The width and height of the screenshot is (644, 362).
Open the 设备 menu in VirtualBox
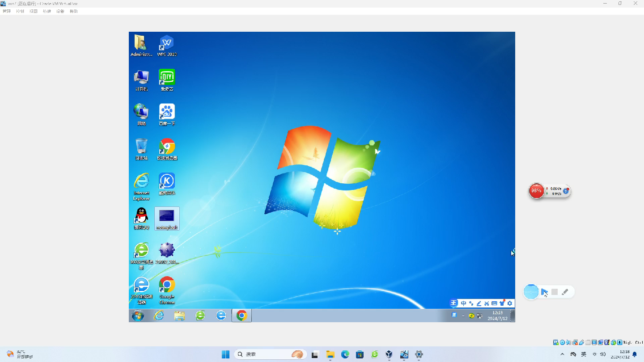(x=60, y=11)
